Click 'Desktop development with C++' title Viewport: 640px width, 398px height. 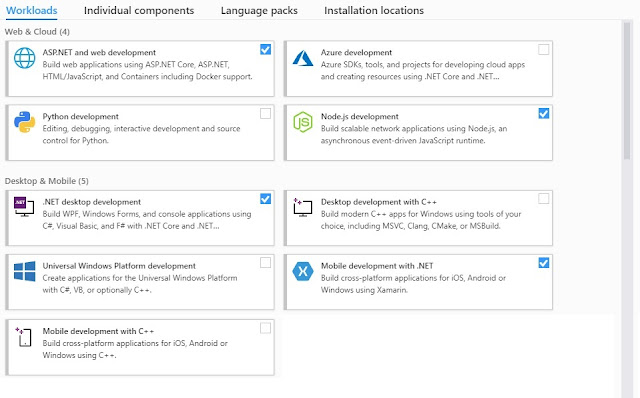379,202
